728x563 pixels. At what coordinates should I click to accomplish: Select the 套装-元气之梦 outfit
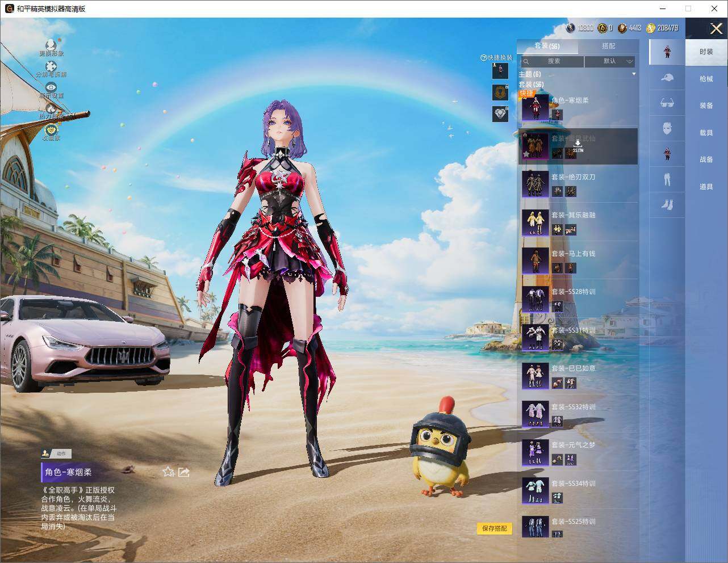point(578,452)
